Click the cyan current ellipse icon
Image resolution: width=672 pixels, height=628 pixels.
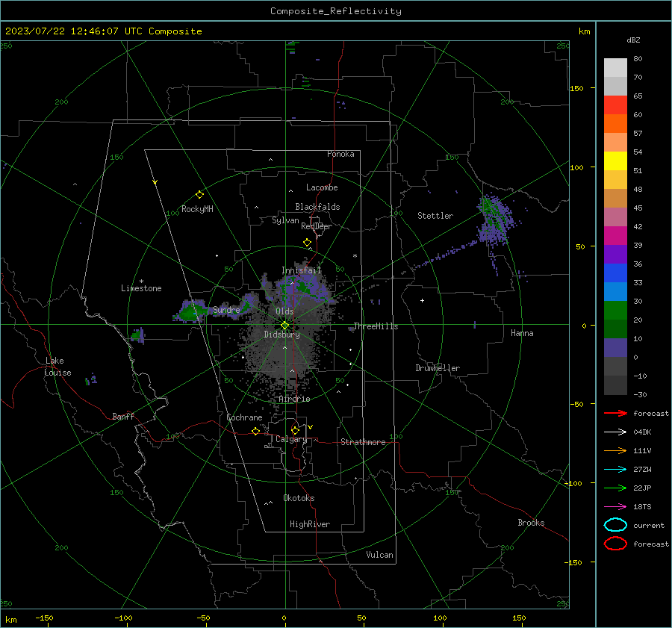pos(615,525)
